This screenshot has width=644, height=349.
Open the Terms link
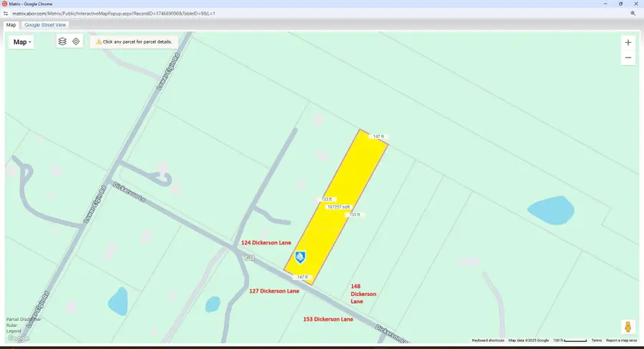(596, 340)
